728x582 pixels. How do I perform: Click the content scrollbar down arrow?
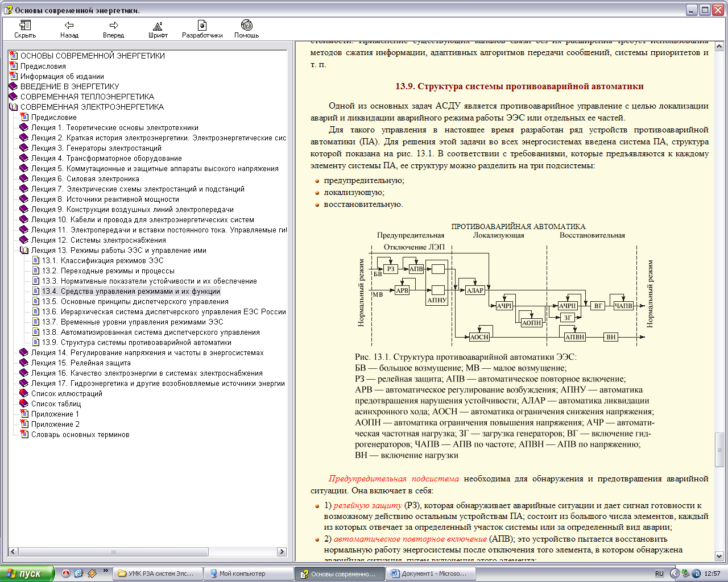tap(719, 556)
